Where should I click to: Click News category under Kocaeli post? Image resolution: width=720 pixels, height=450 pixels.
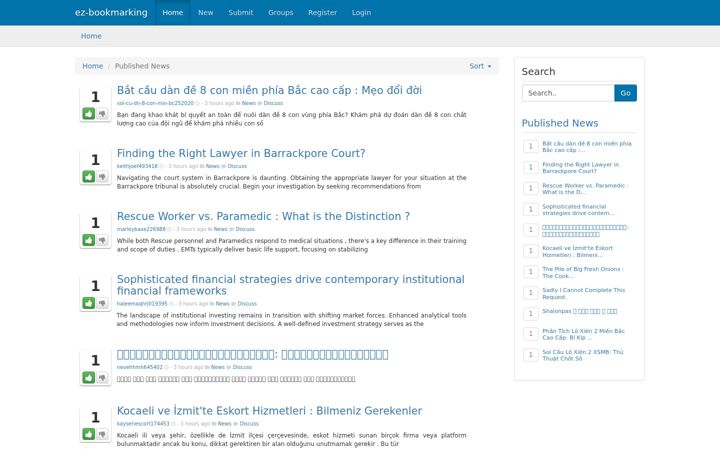(x=225, y=423)
